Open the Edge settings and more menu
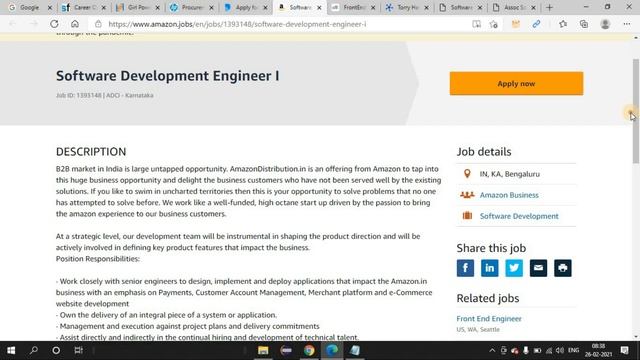Viewport: 640px width, 360px height. pyautogui.click(x=627, y=24)
